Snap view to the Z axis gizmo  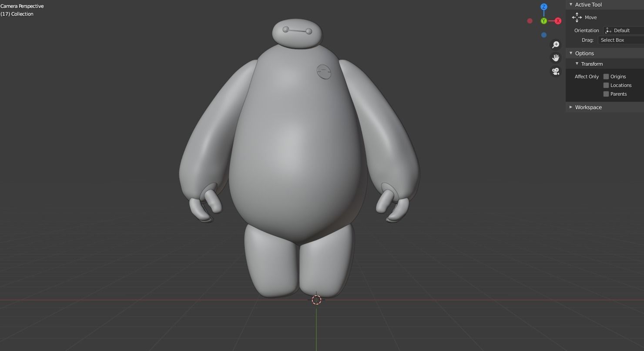point(543,7)
